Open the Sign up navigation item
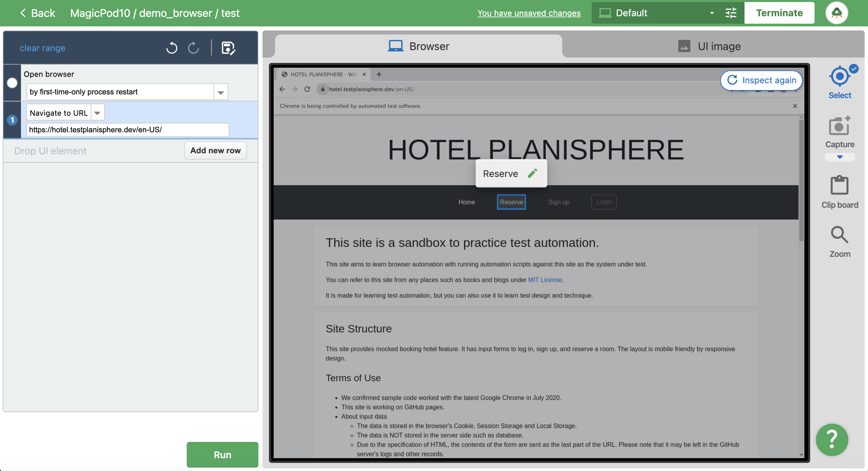Viewport: 868px width, 471px height. point(559,202)
